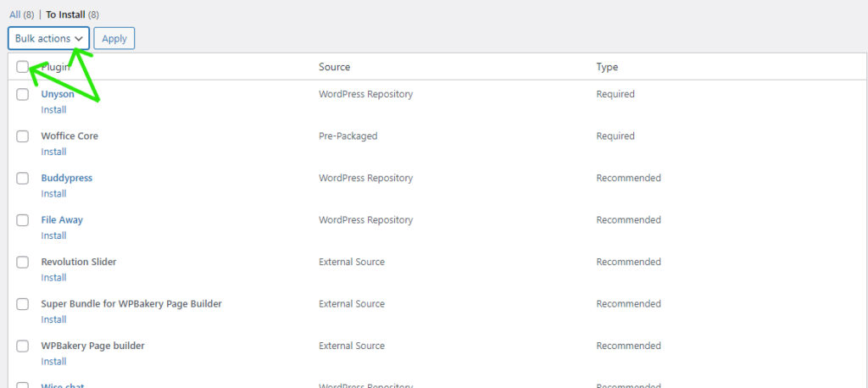Open the Buddypress plugin link

coord(66,178)
